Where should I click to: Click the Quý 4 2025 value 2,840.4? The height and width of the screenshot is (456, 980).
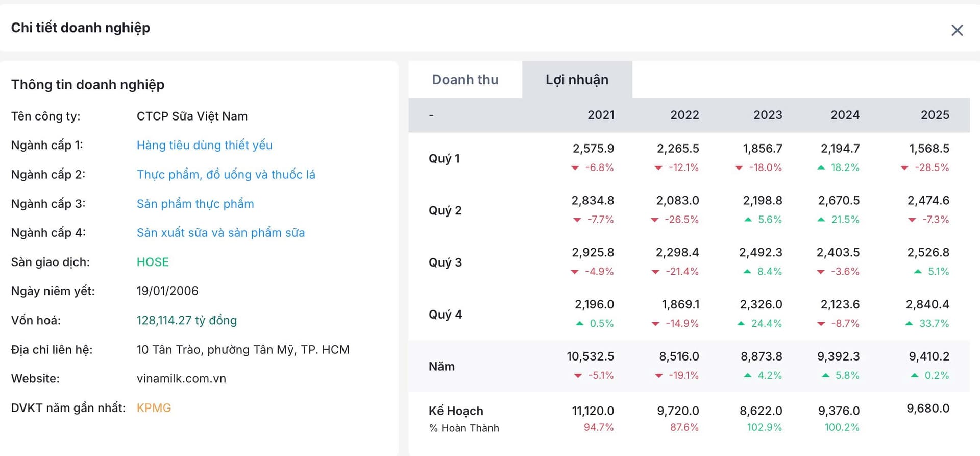pyautogui.click(x=927, y=304)
